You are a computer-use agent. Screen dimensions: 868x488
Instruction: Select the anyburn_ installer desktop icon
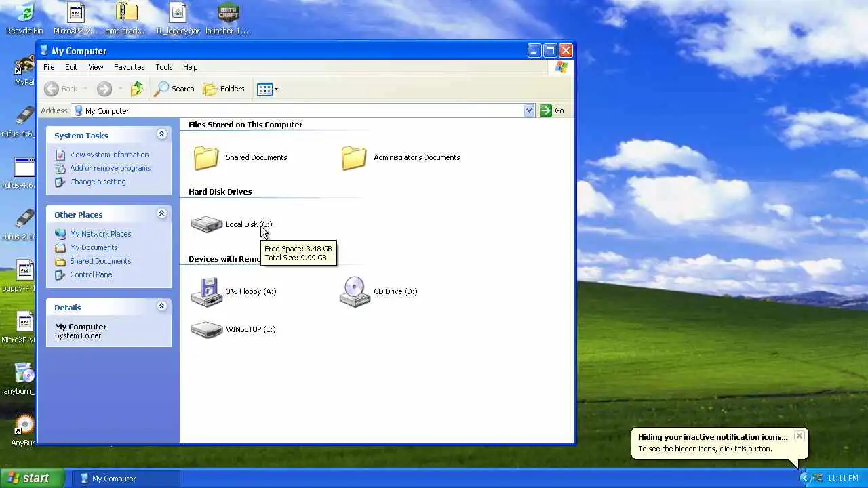click(24, 373)
